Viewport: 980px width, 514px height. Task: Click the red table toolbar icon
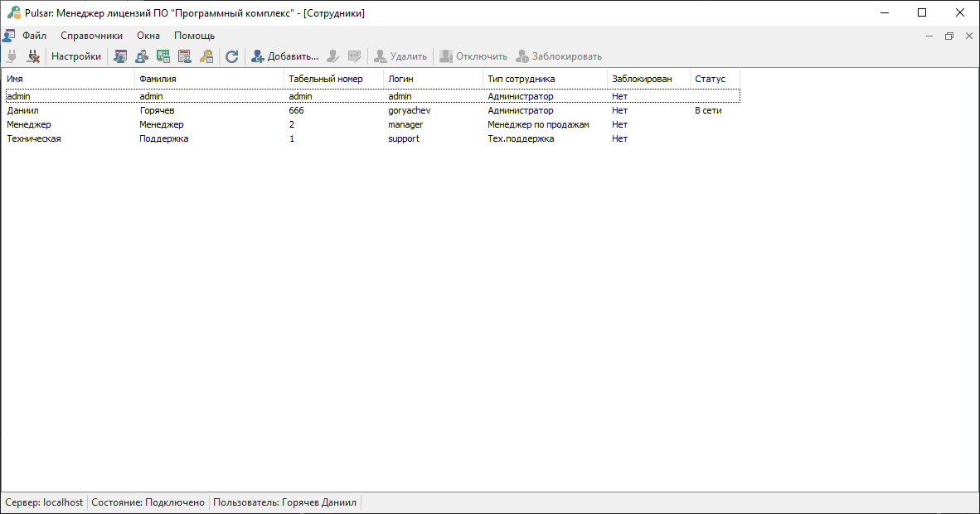pyautogui.click(x=185, y=56)
